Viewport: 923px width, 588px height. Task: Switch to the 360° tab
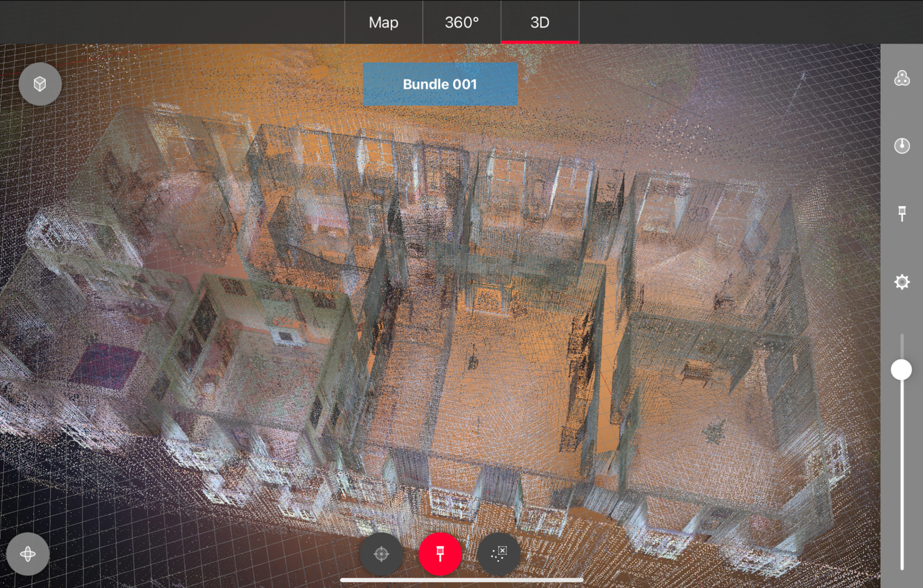pos(462,22)
